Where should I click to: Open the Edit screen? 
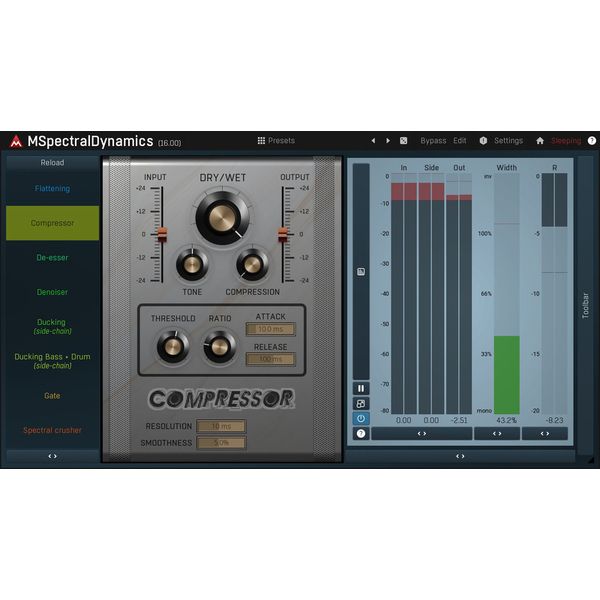click(460, 140)
